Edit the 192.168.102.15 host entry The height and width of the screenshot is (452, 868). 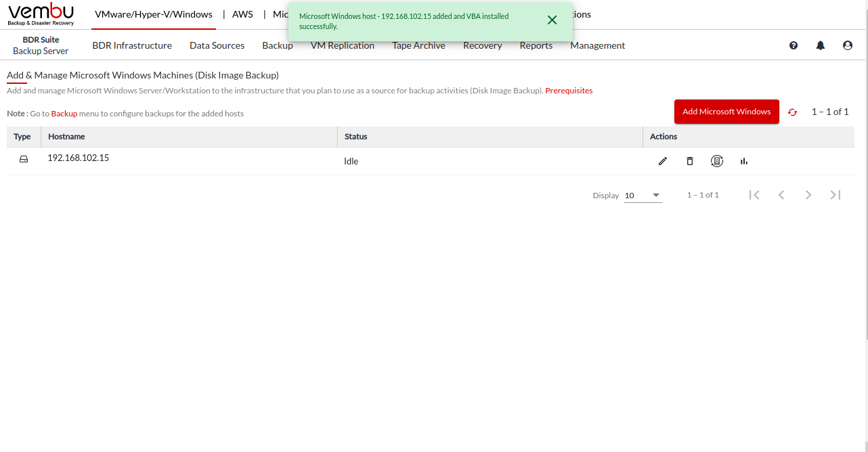point(662,161)
